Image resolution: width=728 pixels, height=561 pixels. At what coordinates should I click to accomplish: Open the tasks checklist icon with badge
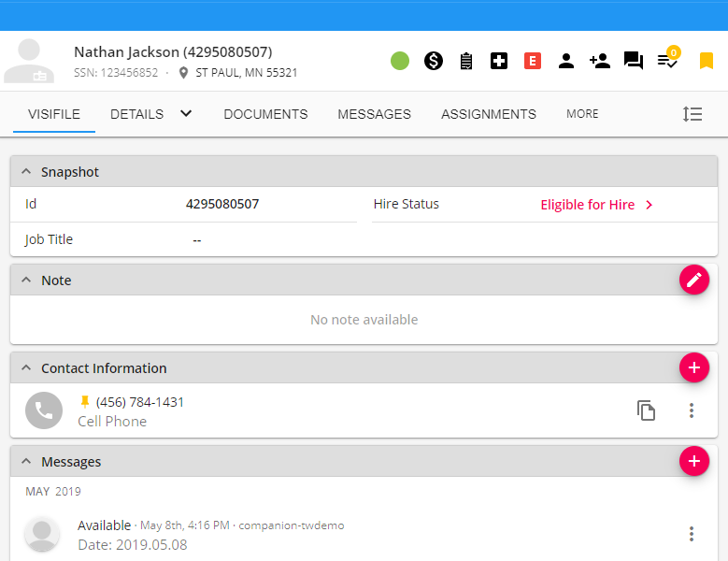[x=668, y=59]
